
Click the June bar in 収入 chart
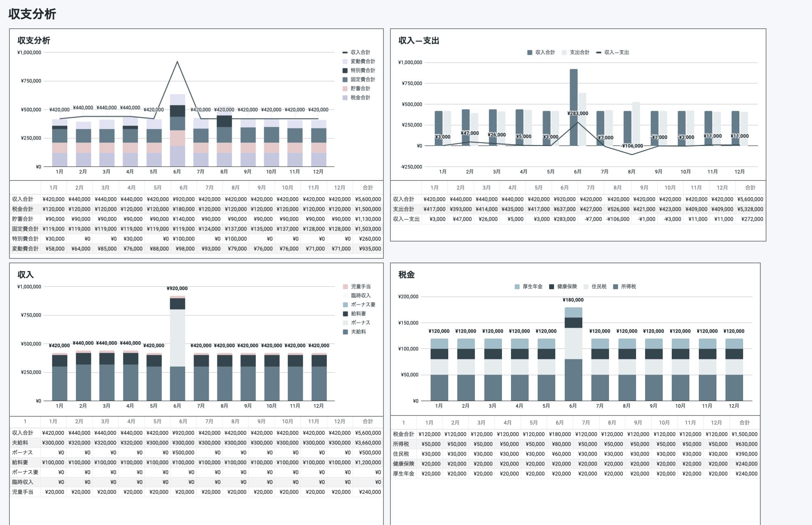coord(177,349)
